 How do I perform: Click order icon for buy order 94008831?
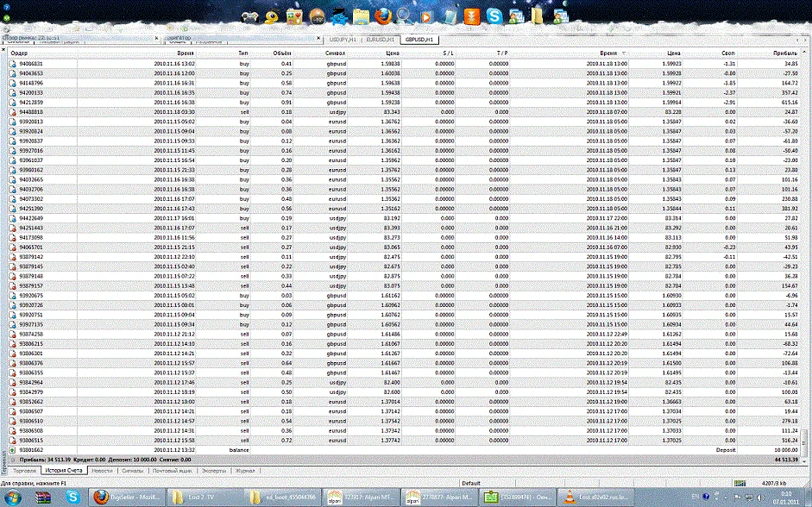click(x=12, y=64)
